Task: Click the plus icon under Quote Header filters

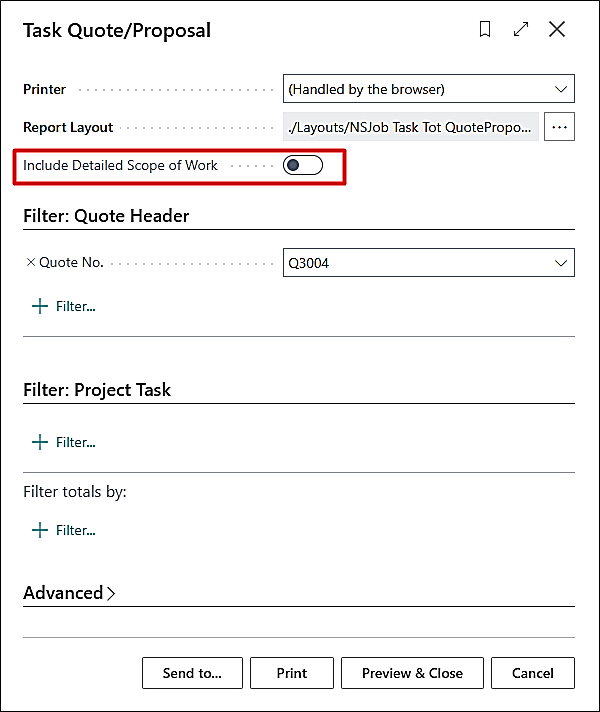Action: click(x=40, y=306)
